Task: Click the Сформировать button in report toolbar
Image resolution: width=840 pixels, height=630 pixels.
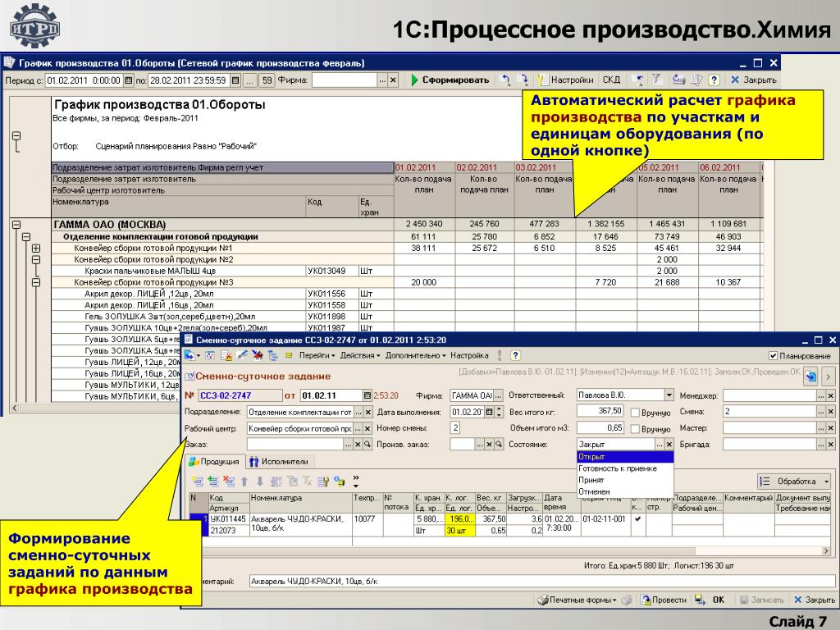Action: click(x=450, y=80)
